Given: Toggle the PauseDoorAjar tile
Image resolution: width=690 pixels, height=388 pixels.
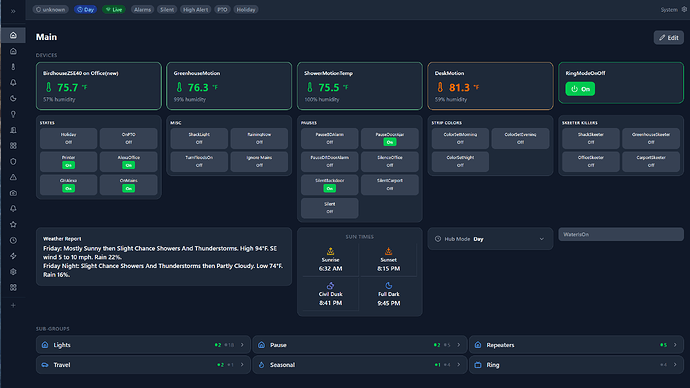Looking at the screenshot, I should pos(389,138).
